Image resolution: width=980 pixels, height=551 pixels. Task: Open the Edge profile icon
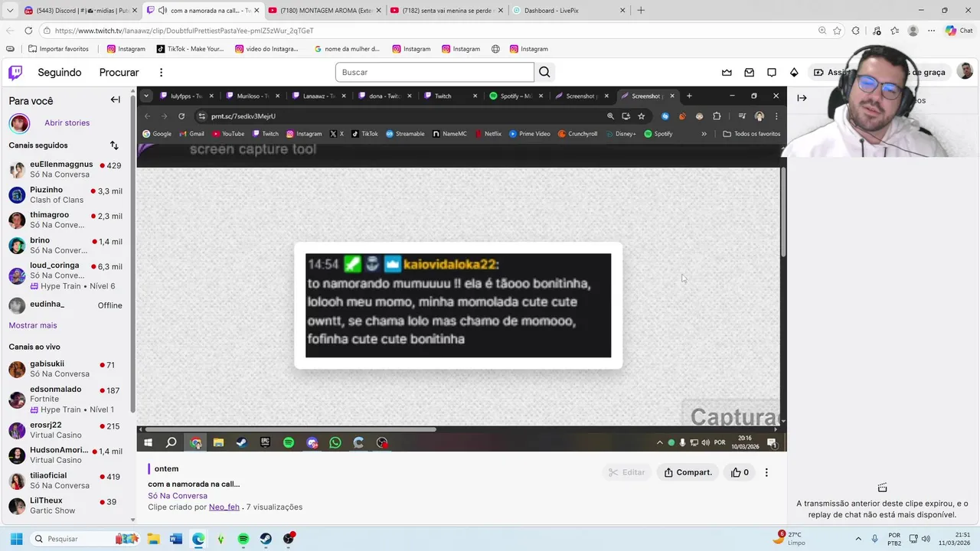[913, 31]
